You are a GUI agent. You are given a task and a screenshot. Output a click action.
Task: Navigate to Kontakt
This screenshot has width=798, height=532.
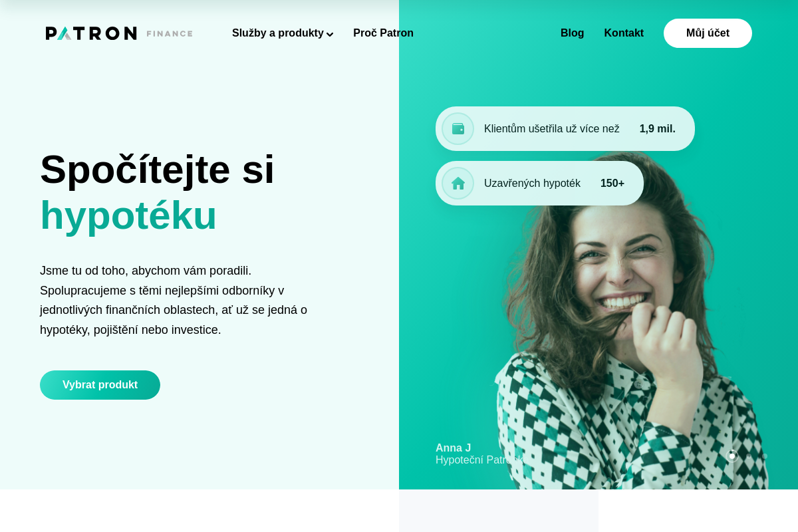(624, 33)
